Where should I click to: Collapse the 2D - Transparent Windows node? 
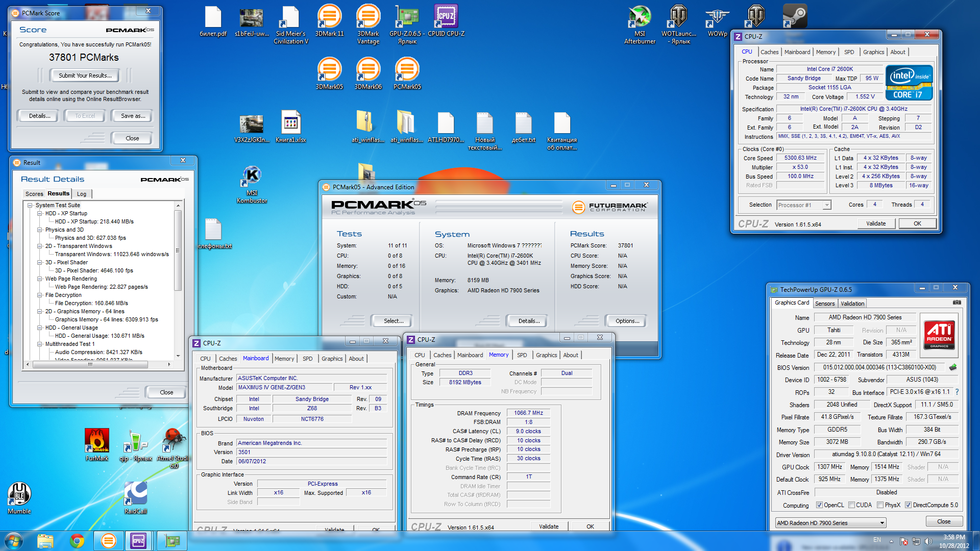[x=40, y=246]
